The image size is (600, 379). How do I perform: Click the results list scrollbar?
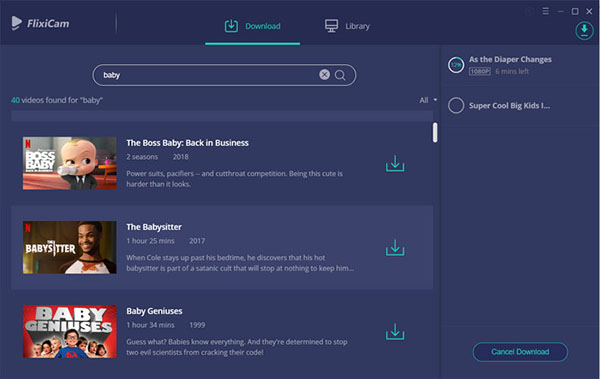click(435, 132)
